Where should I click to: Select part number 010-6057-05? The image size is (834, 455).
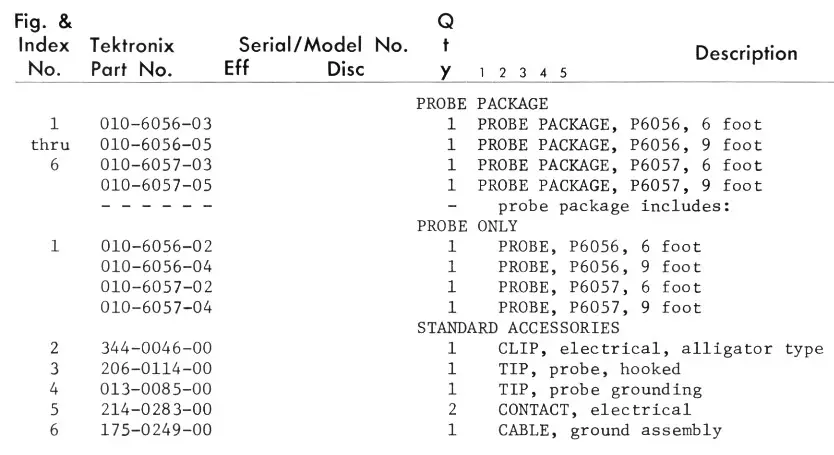point(157,186)
